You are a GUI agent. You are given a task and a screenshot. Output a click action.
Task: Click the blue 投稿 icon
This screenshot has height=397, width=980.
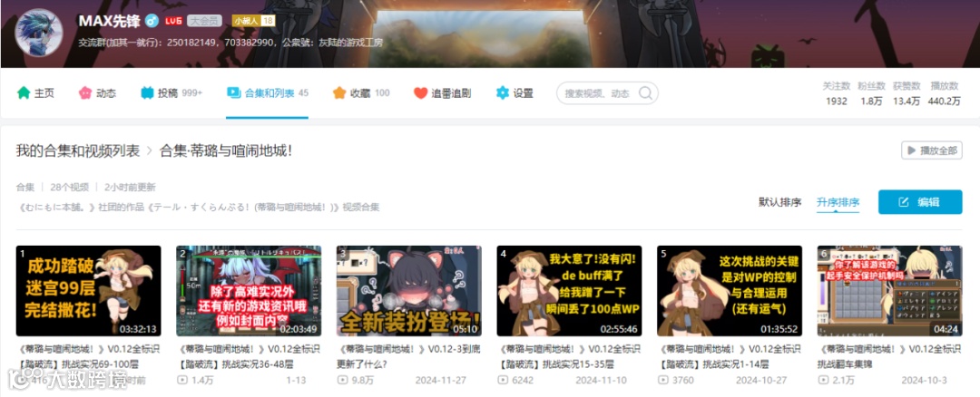point(147,93)
